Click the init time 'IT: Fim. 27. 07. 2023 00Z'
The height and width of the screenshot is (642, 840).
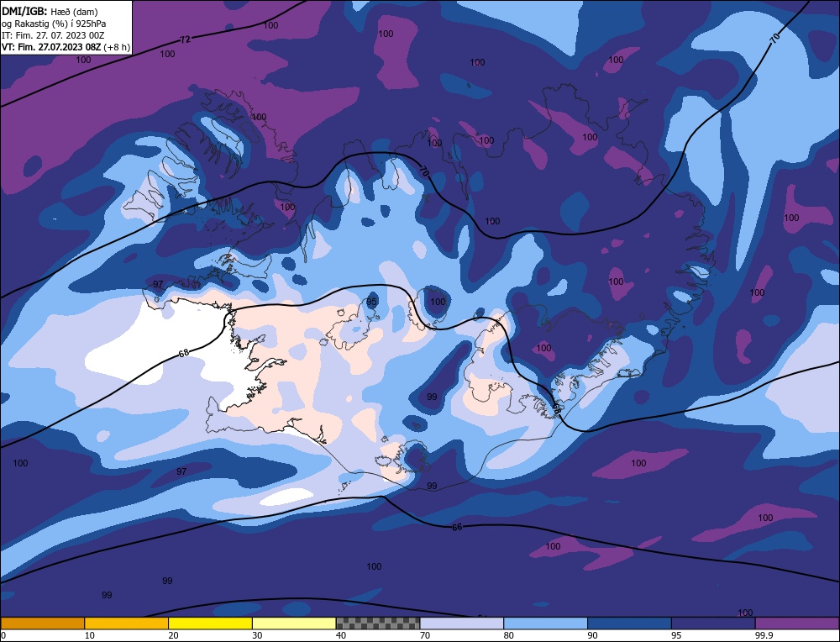point(53,35)
